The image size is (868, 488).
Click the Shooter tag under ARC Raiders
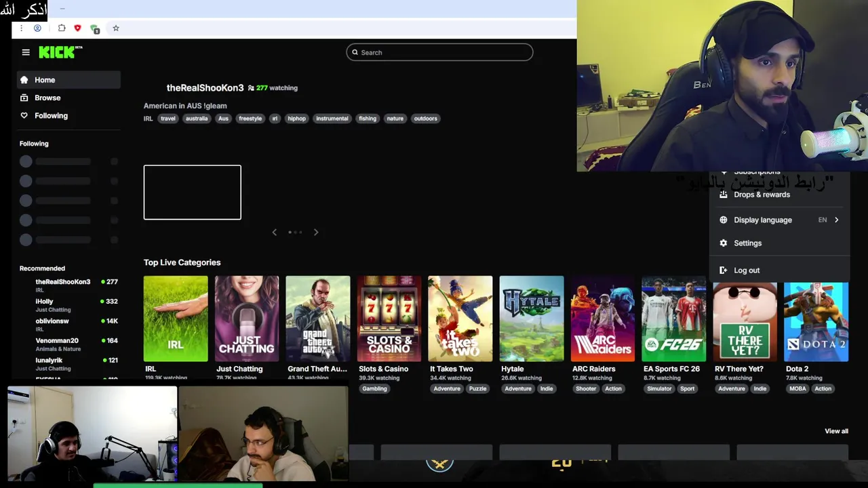[586, 389]
